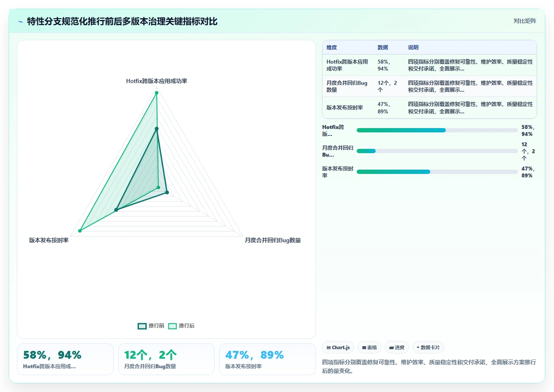
Task: Open the 58%, 94% stat card
Action: 65,359
